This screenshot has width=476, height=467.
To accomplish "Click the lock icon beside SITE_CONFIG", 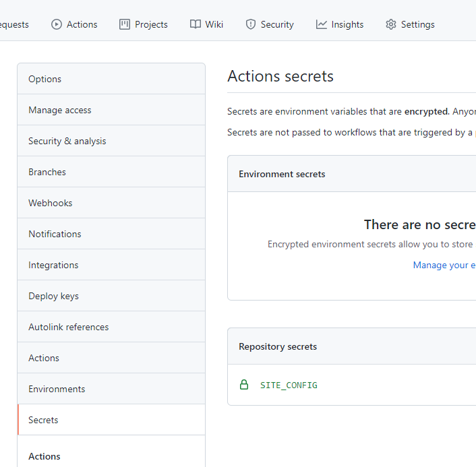I will tap(244, 385).
